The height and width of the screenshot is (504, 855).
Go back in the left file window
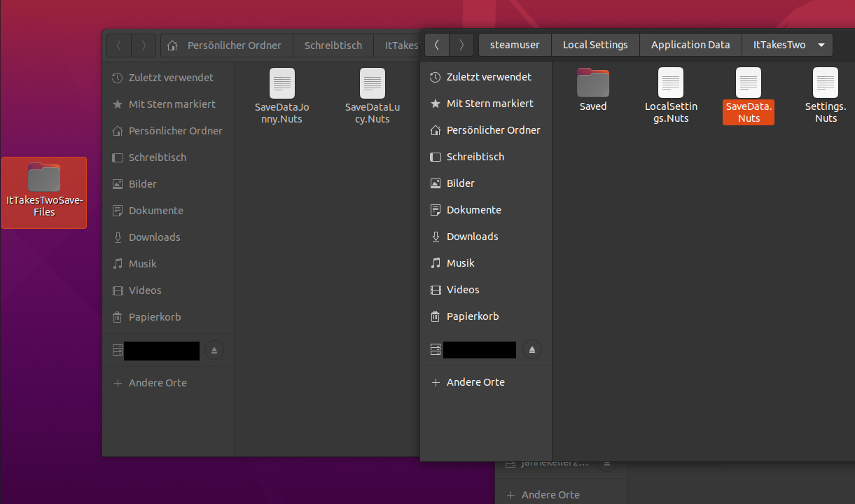coord(119,45)
